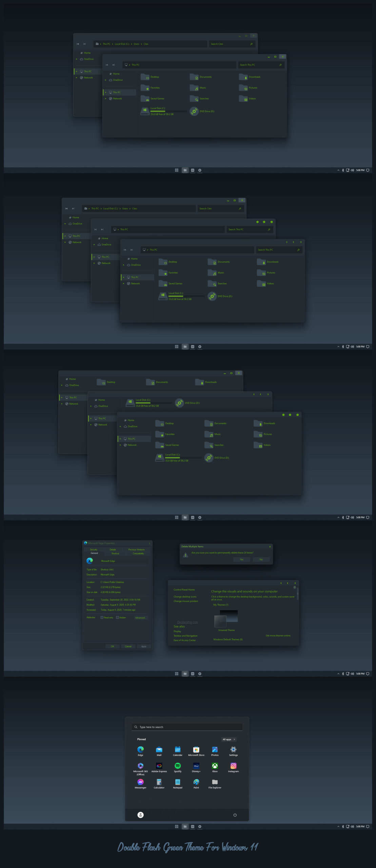Select the Previous Versions tab

coord(136,550)
